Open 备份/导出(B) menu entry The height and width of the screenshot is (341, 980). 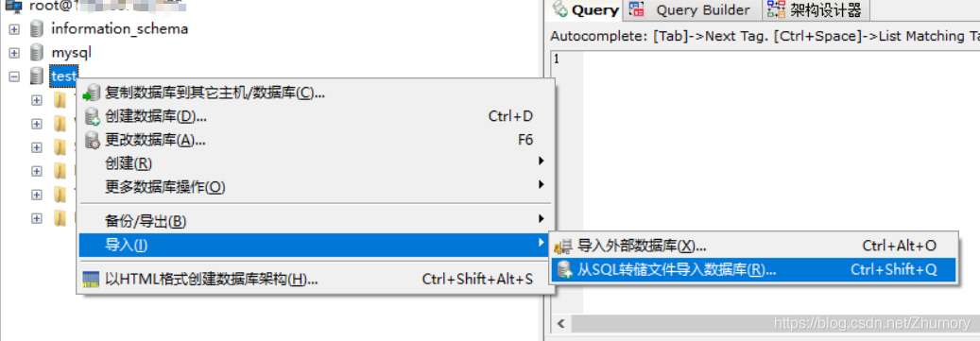coord(315,222)
